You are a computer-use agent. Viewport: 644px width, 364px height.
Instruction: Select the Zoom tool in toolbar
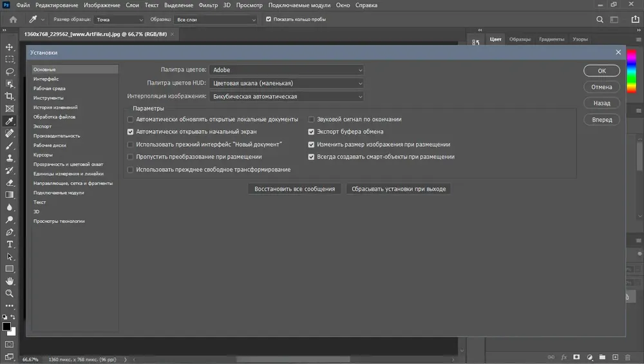tap(10, 294)
